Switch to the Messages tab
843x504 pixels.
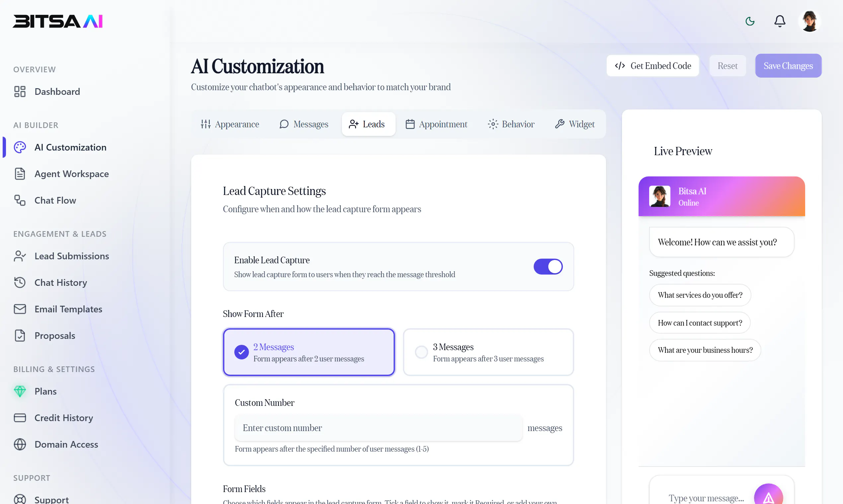(x=304, y=124)
